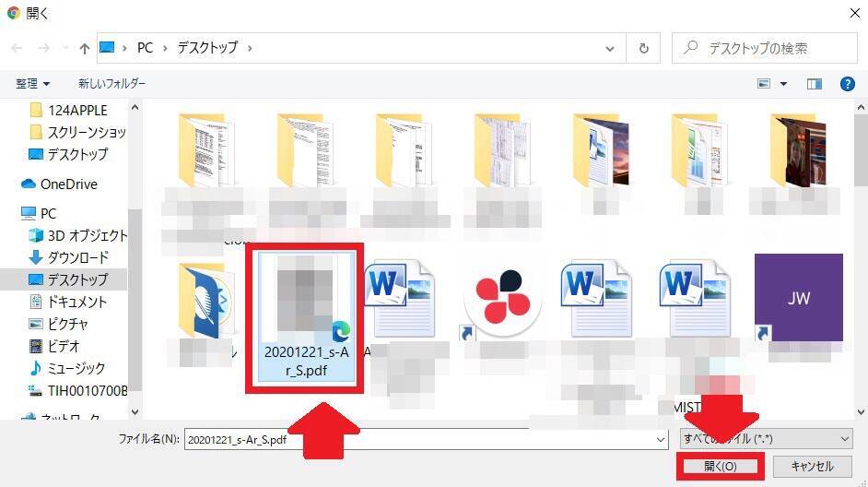Select Word document right of the PDF

coord(400,301)
